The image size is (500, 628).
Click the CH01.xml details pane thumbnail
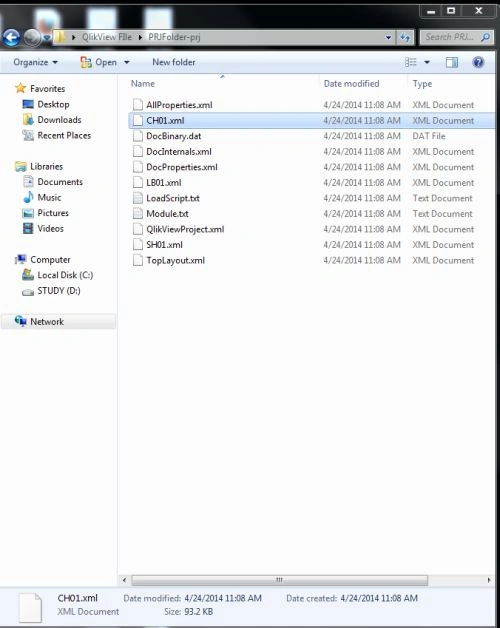pos(30,608)
